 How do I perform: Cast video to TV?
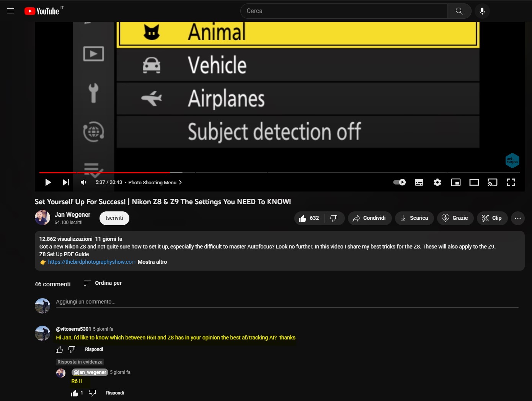(493, 182)
